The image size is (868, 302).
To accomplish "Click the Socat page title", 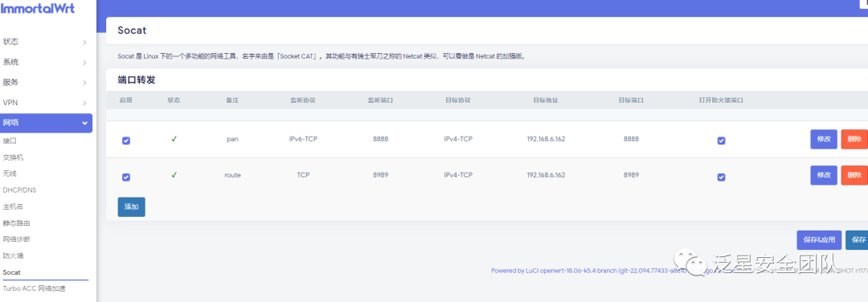I will pos(132,31).
